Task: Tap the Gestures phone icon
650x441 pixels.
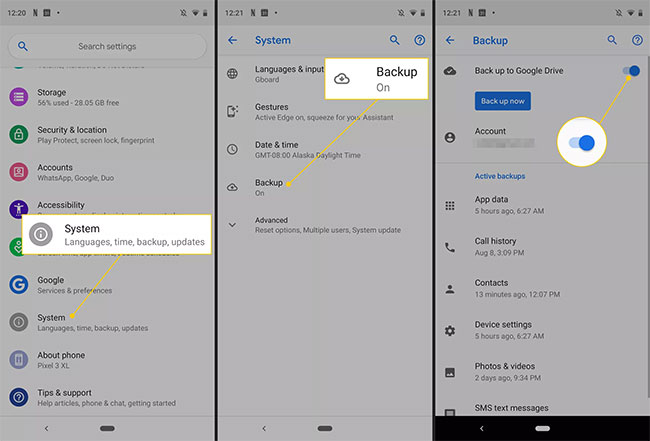Action: 233,111
